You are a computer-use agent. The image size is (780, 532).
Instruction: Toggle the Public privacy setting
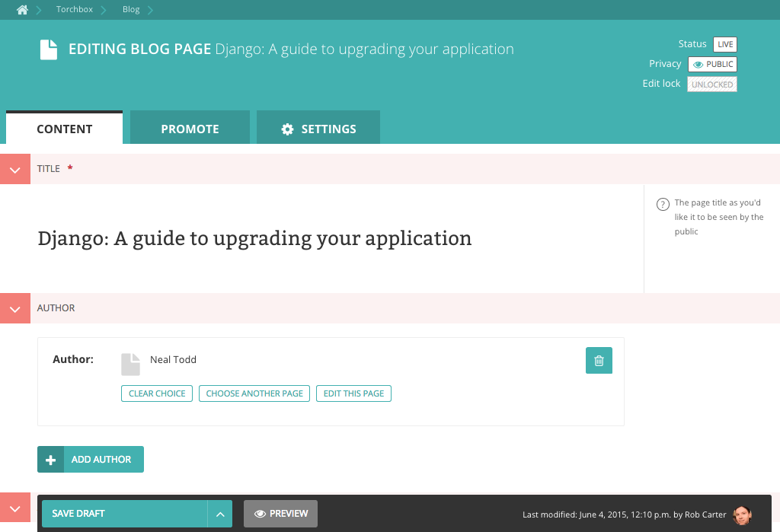pos(712,65)
